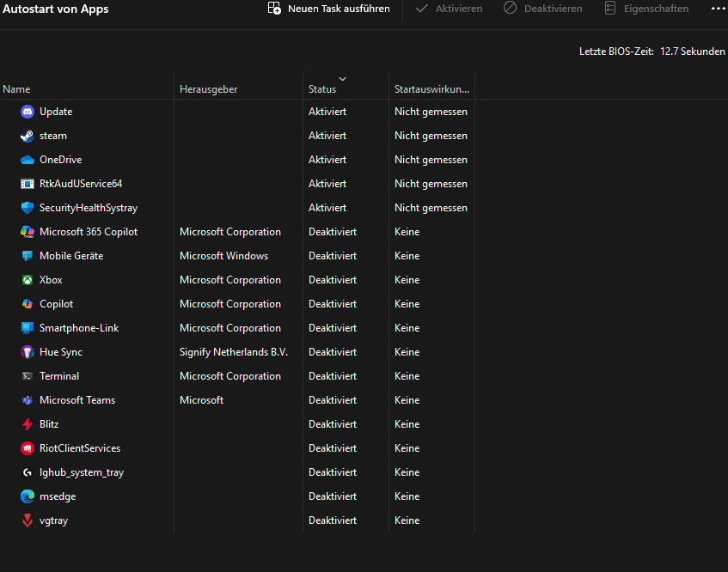
Task: Click the Keine impact cell for Terminal
Action: pos(407,376)
